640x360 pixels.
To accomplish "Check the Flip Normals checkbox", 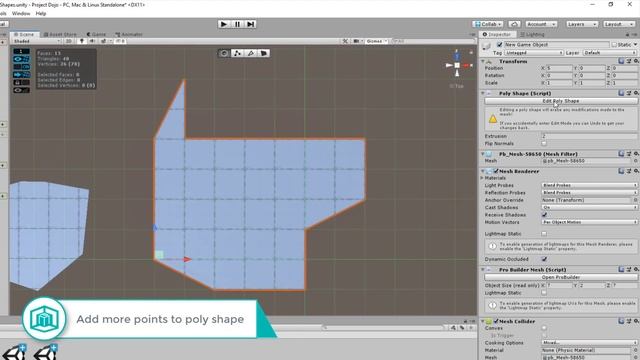I will click(x=544, y=143).
